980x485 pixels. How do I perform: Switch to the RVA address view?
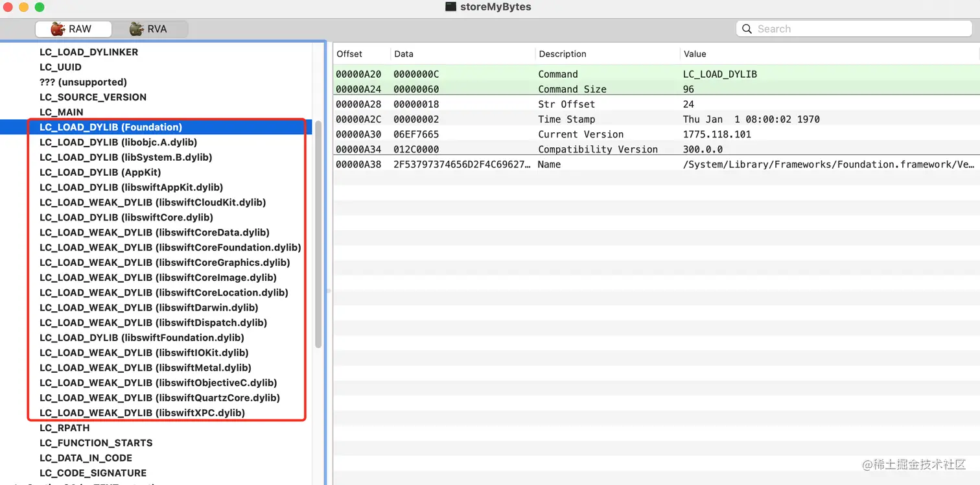click(150, 29)
